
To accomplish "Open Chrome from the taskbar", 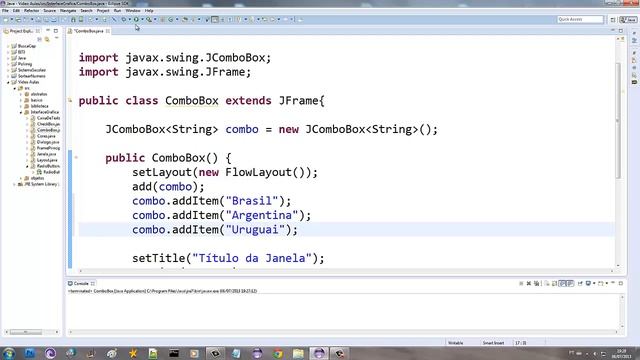I will 278,353.
